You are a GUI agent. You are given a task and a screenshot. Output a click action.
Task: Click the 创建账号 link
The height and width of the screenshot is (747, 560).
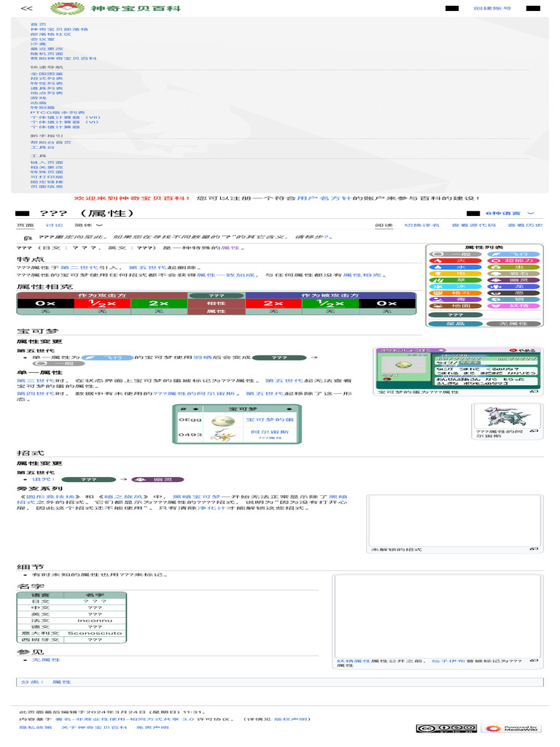point(492,8)
